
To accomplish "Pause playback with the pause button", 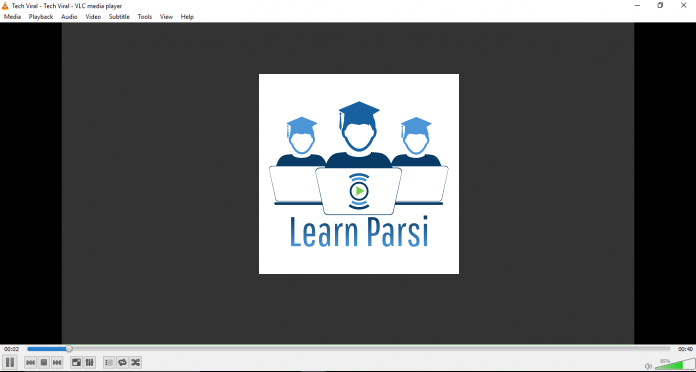I will [x=9, y=362].
